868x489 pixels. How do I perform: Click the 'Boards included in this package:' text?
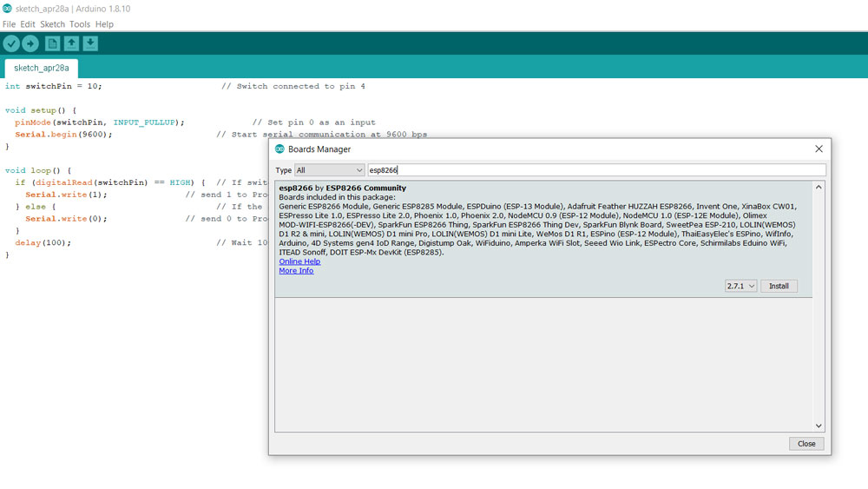tap(337, 197)
